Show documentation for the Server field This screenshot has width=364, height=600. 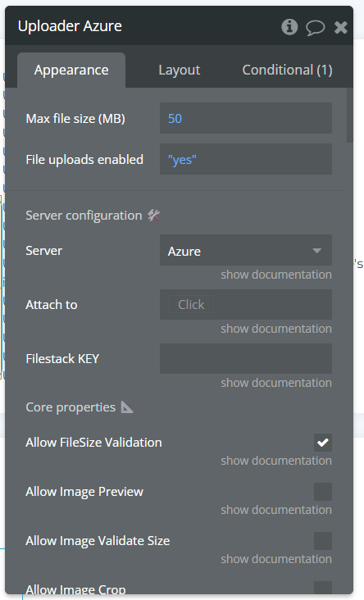(x=276, y=275)
